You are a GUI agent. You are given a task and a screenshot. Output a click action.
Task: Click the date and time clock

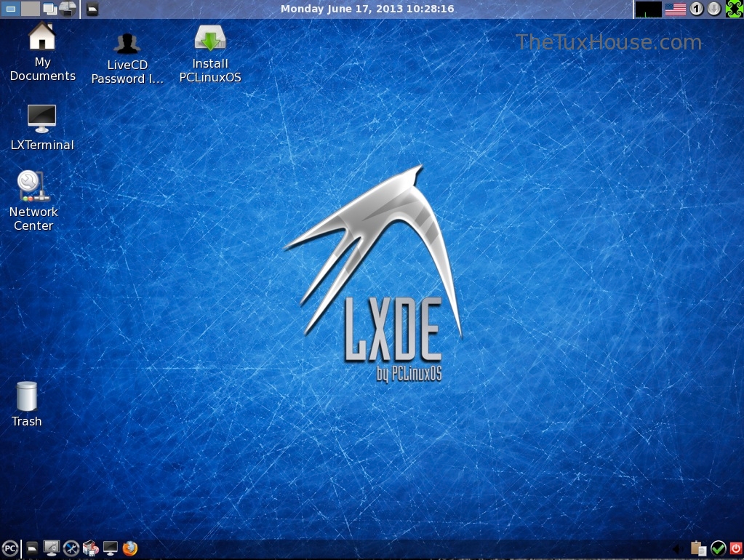point(367,9)
